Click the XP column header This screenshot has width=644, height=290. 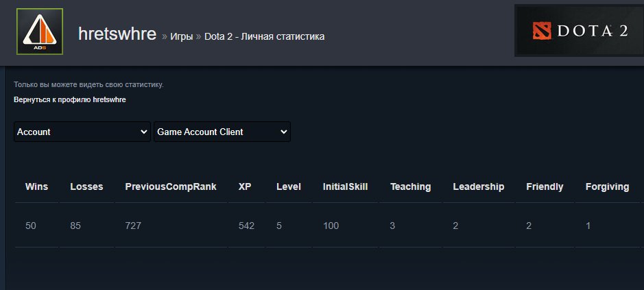point(245,187)
